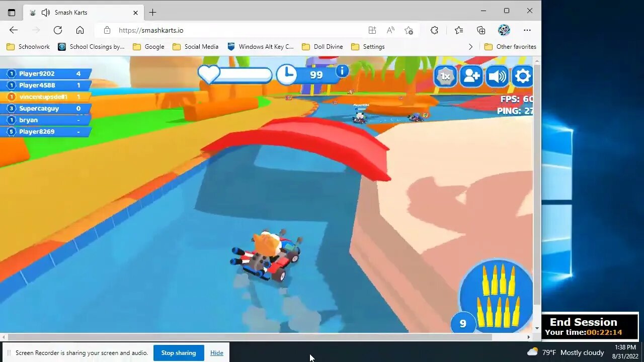Open the Doll Divine bookmarks folder

click(x=323, y=46)
